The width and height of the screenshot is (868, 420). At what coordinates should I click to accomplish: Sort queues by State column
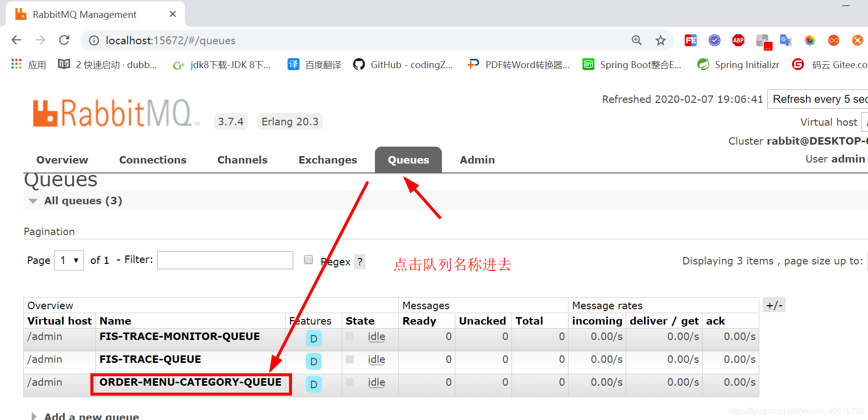click(360, 321)
